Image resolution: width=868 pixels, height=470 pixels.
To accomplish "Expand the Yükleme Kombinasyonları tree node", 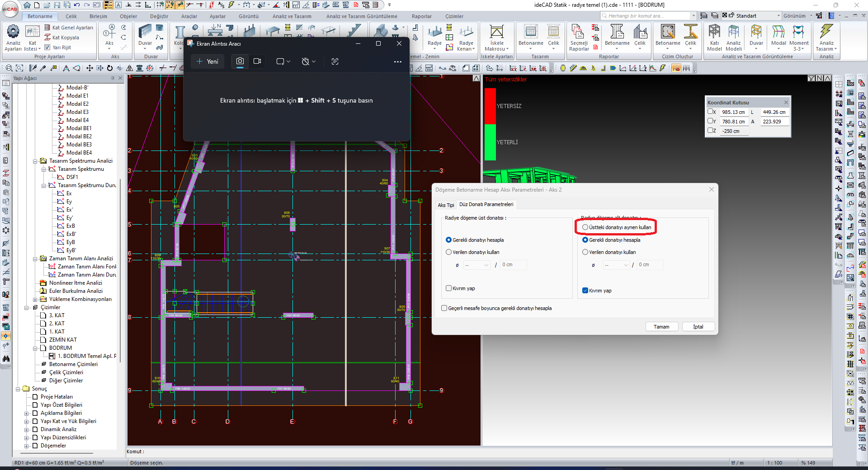I will 35,299.
